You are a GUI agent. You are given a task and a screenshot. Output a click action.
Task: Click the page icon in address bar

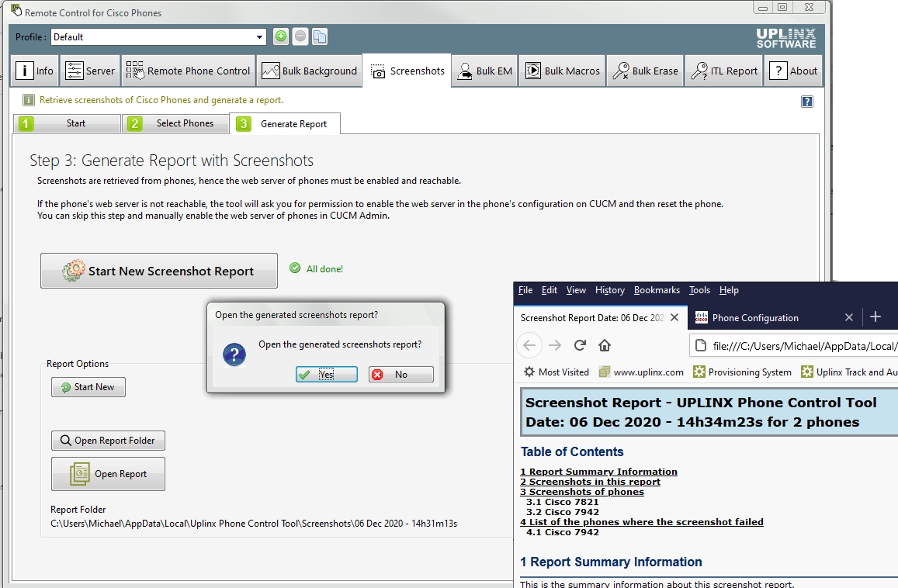point(700,346)
